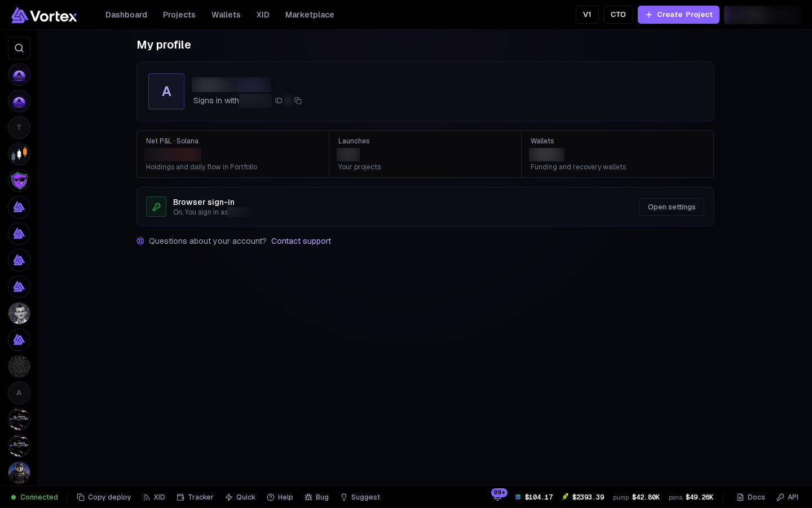Open the XID feed in the bottom bar

[154, 497]
